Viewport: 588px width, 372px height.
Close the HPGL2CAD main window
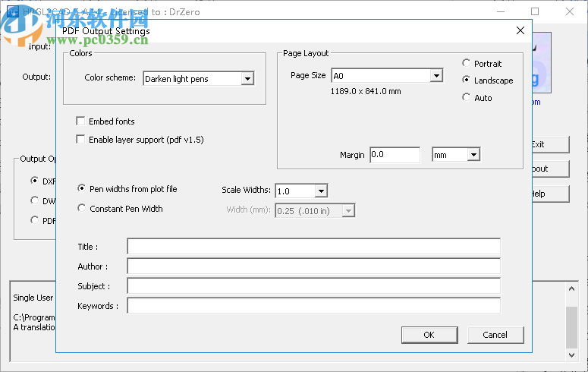point(570,11)
